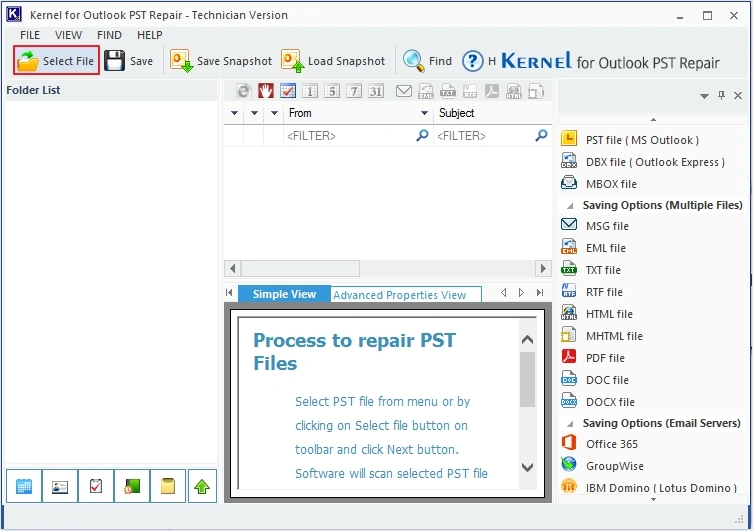Open the HELP menu

point(149,35)
